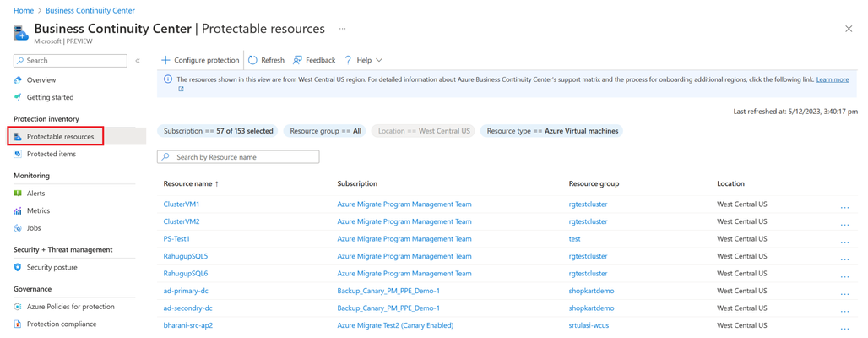Open the row options ellipsis for ClusterVM1
This screenshot has width=868, height=338.
[x=844, y=207]
